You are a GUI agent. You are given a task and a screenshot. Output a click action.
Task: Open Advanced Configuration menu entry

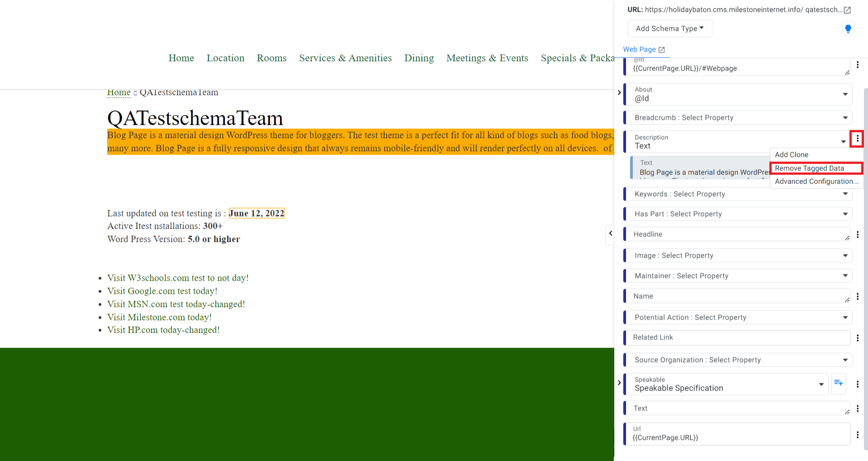(816, 181)
